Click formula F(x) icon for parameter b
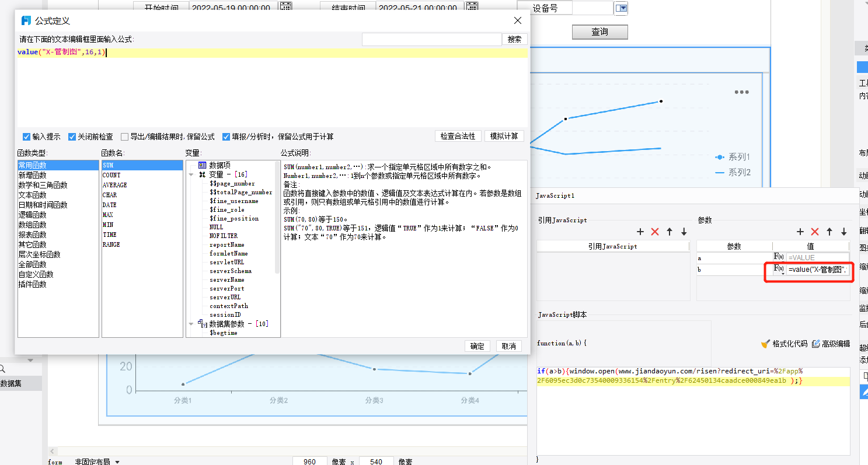Screen dimensions: 868x465 point(779,269)
